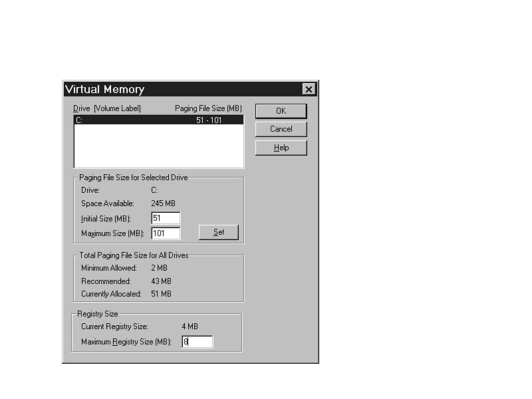Click the Drive [Volume Label] column heading

tap(107, 108)
